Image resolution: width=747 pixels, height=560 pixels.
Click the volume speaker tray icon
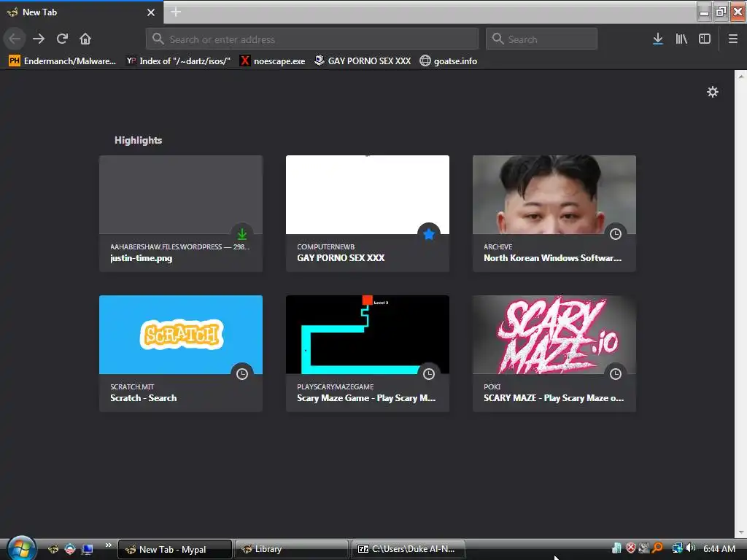690,548
